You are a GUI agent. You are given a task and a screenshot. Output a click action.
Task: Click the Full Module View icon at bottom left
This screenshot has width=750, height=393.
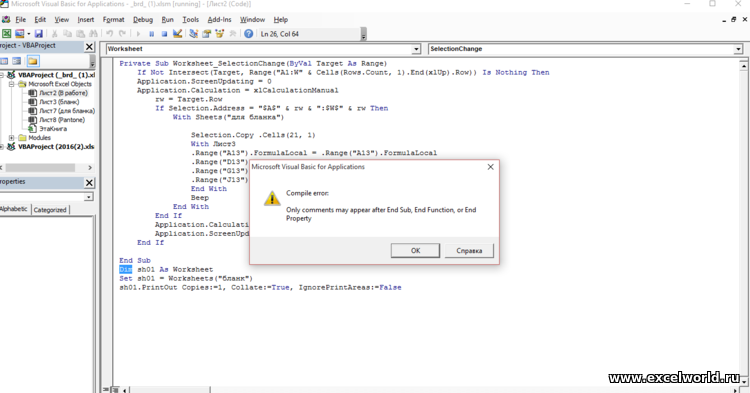pyautogui.click(x=115, y=390)
